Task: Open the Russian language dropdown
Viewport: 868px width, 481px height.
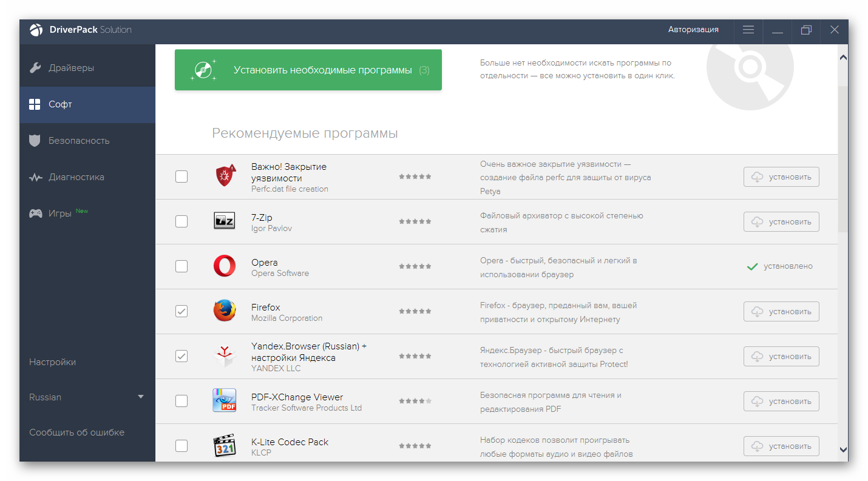Action: 87,397
